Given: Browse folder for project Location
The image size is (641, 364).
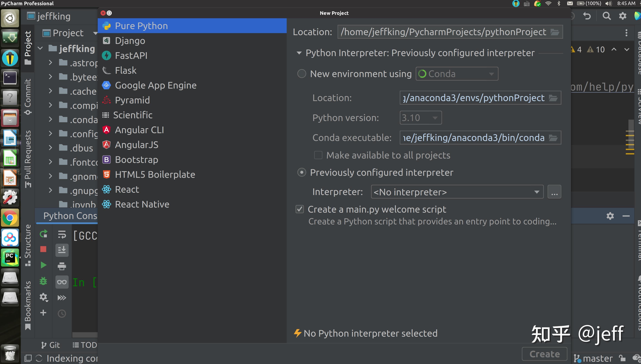Looking at the screenshot, I should click(555, 32).
